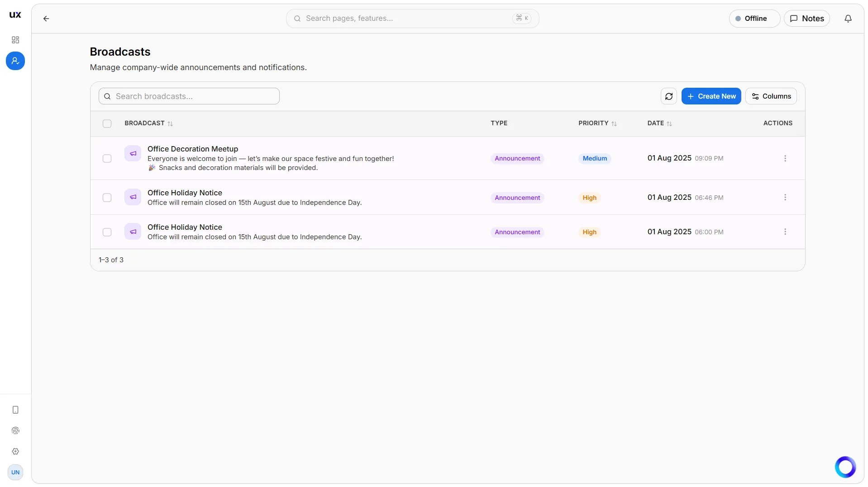Click the 1–3 of 3 pagination text
Screen dimensions: 868x487
click(x=111, y=260)
